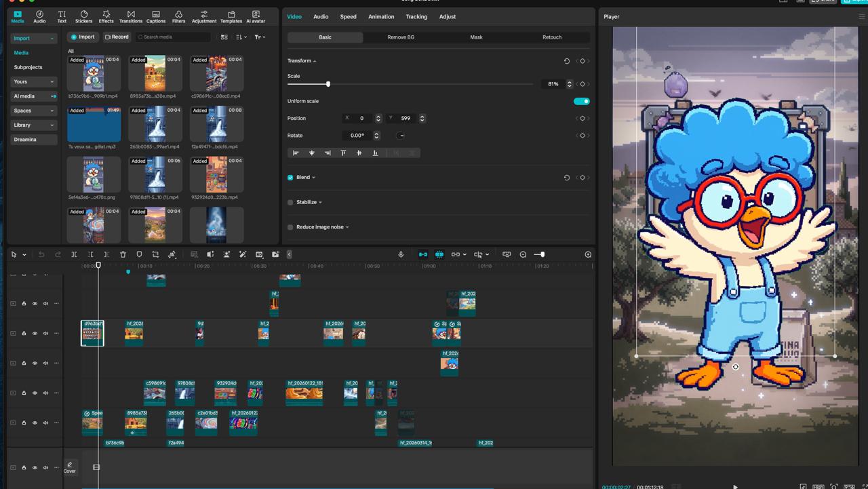868x489 pixels.
Task: Toggle auto snapping in timeline toolbar
Action: tap(439, 254)
